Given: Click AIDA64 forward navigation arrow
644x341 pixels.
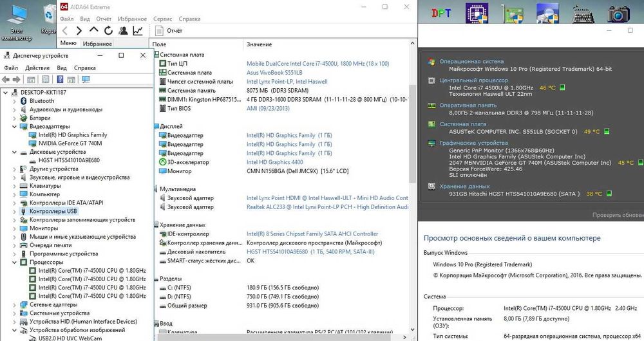Looking at the screenshot, I should click(79, 31).
